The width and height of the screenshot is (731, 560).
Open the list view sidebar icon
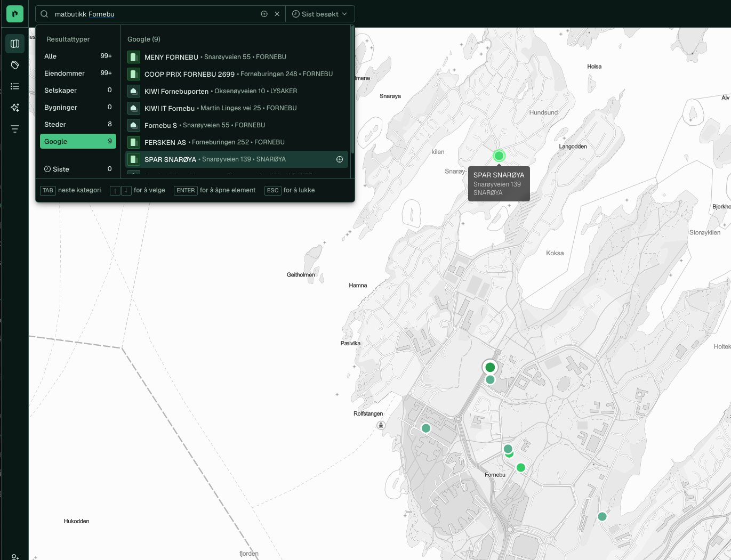coord(15,86)
